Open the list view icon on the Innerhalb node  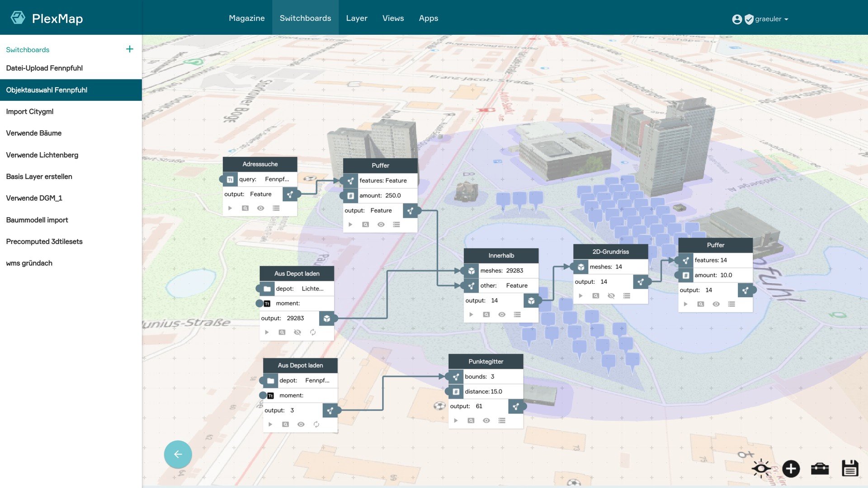tap(517, 314)
